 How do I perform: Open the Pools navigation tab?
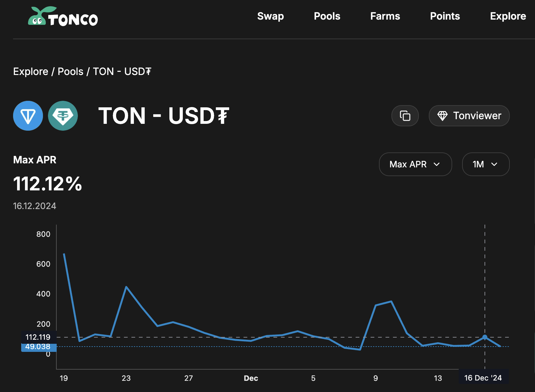coord(327,16)
